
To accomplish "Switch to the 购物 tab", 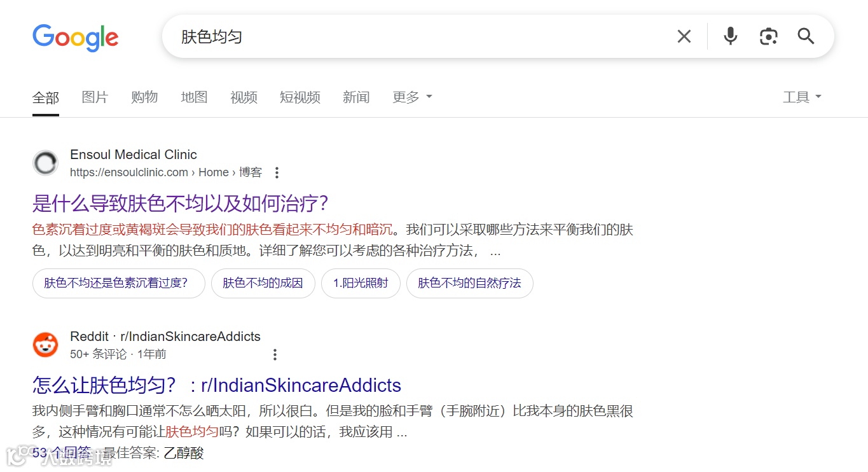I will pos(144,97).
